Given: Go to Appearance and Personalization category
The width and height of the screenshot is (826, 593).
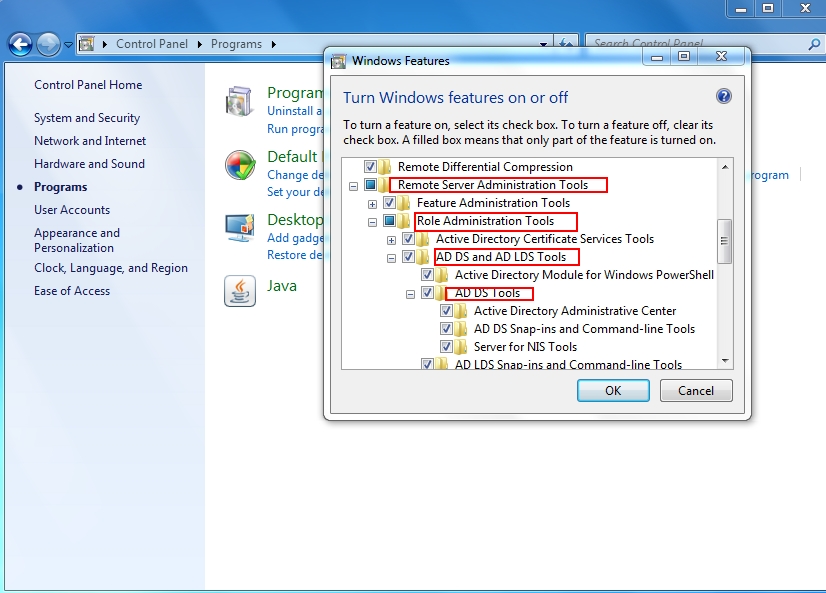Looking at the screenshot, I should click(77, 240).
